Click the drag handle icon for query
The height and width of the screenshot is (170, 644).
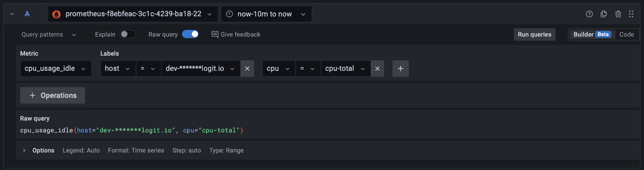(631, 14)
